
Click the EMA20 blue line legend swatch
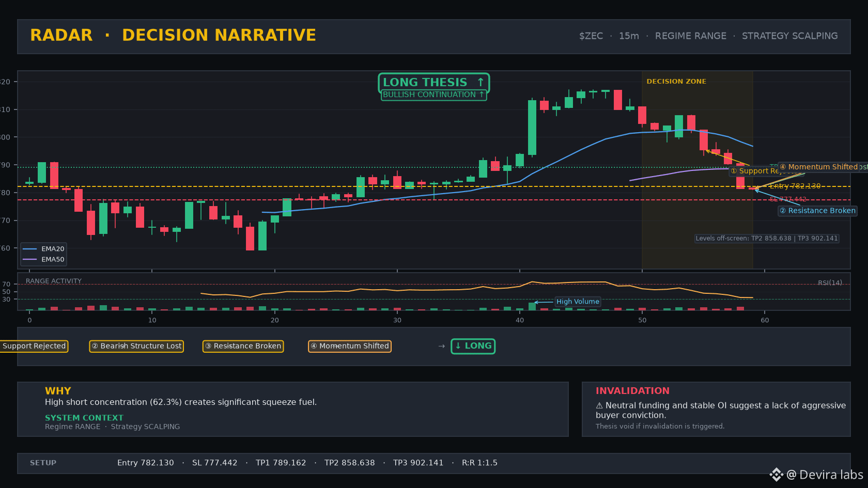(30, 249)
